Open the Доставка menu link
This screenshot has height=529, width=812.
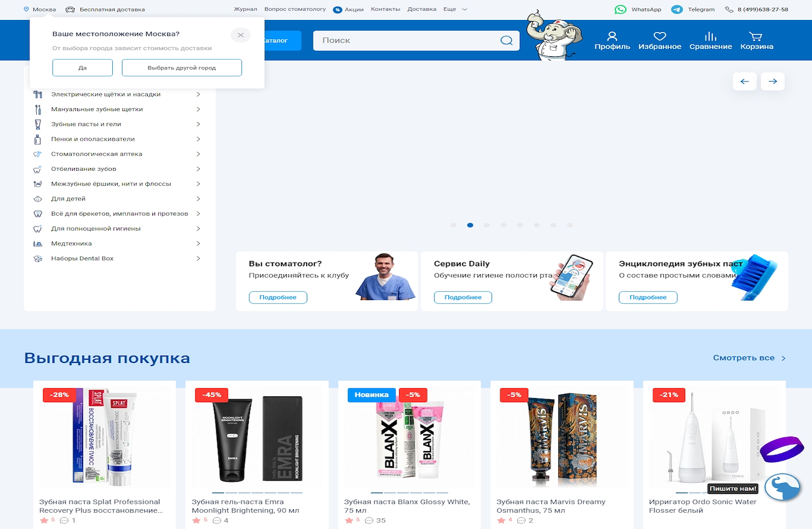pyautogui.click(x=422, y=9)
